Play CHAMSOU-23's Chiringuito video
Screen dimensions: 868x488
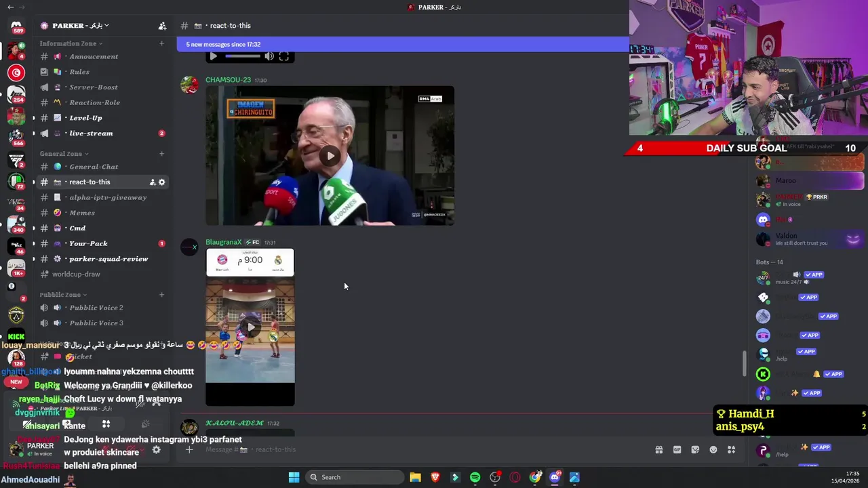[x=330, y=156]
